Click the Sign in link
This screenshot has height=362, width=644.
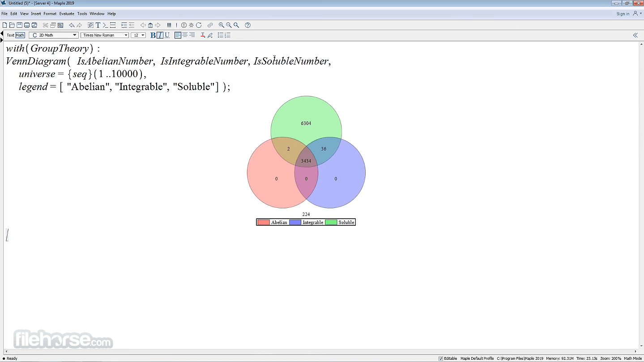click(623, 14)
